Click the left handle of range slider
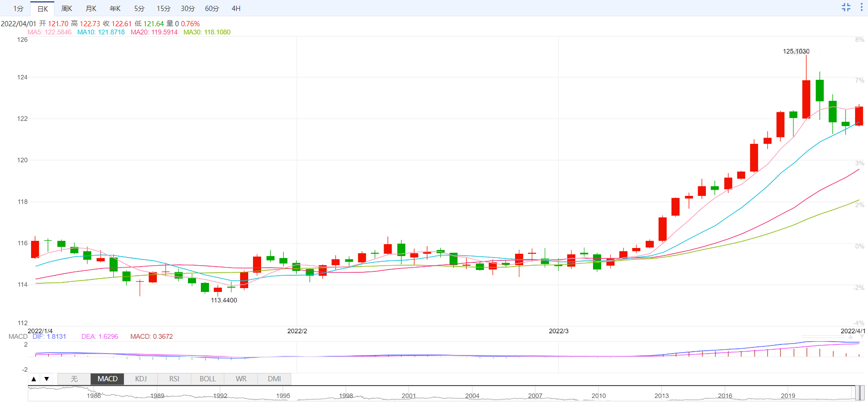 [856, 393]
